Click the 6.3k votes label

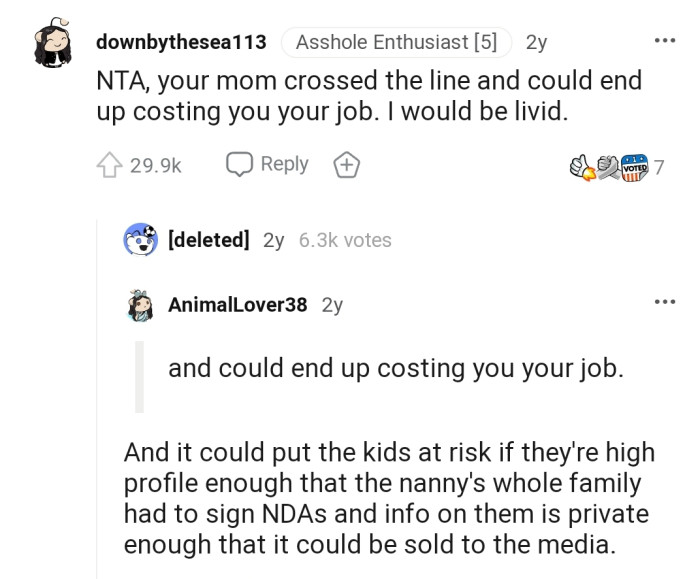tap(345, 240)
